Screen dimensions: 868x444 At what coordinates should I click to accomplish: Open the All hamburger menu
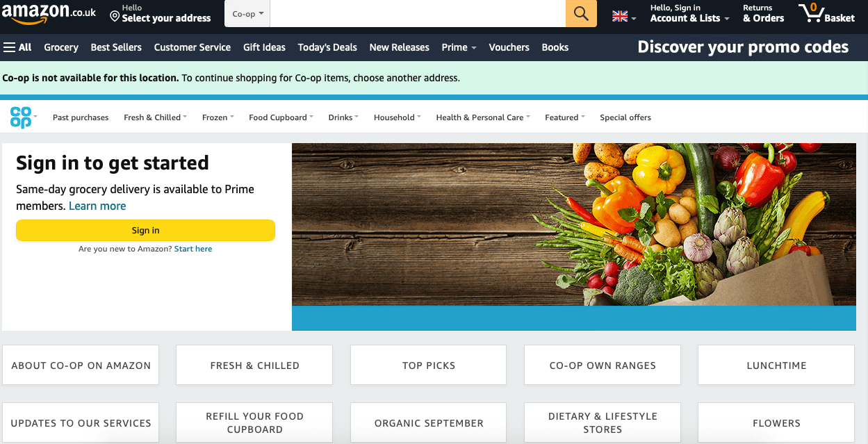point(17,47)
